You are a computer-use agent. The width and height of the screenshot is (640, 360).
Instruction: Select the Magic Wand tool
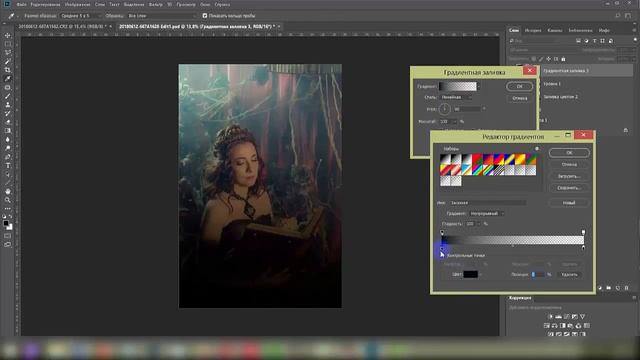7,61
